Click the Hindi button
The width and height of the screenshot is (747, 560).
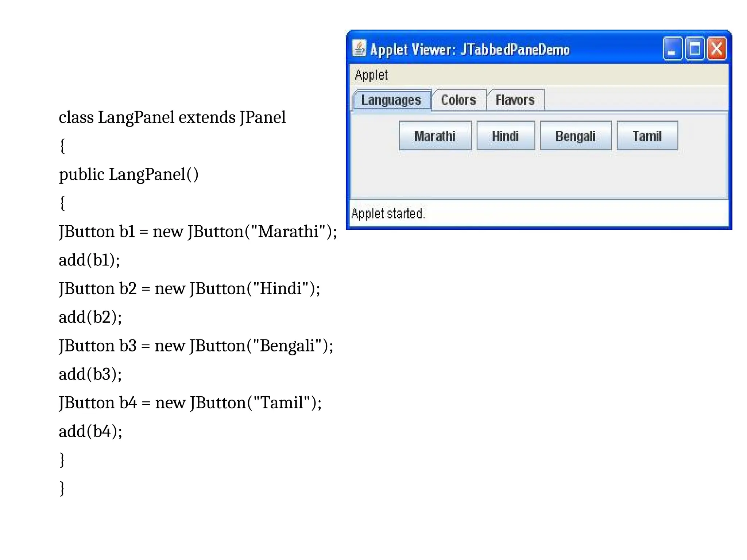pyautogui.click(x=506, y=136)
